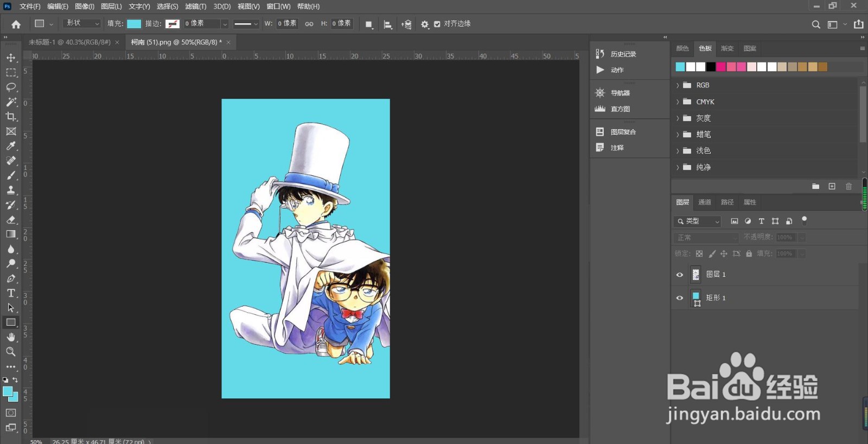Select the Move tool
This screenshot has height=444, width=868.
(x=11, y=58)
